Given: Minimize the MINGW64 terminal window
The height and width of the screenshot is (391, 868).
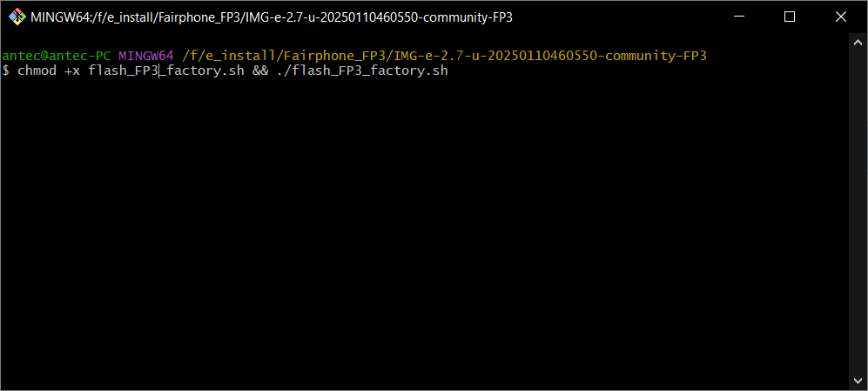Looking at the screenshot, I should 739,17.
